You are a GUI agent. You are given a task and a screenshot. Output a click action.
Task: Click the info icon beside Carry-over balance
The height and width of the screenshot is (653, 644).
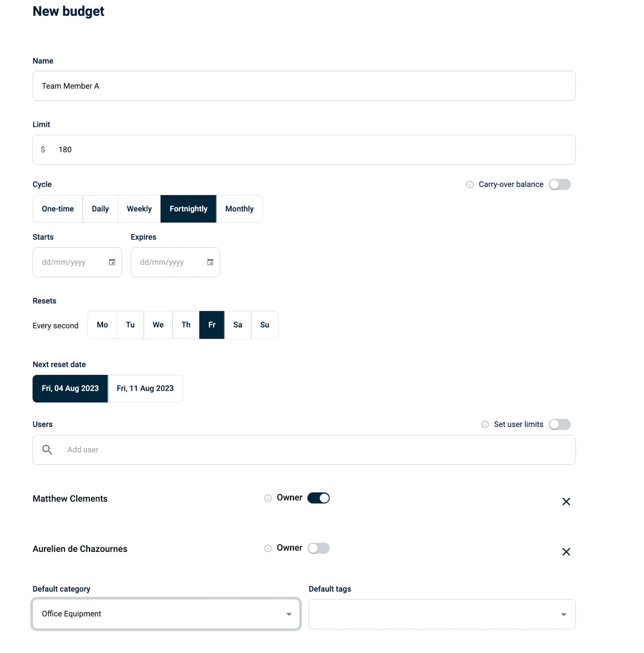pos(469,184)
